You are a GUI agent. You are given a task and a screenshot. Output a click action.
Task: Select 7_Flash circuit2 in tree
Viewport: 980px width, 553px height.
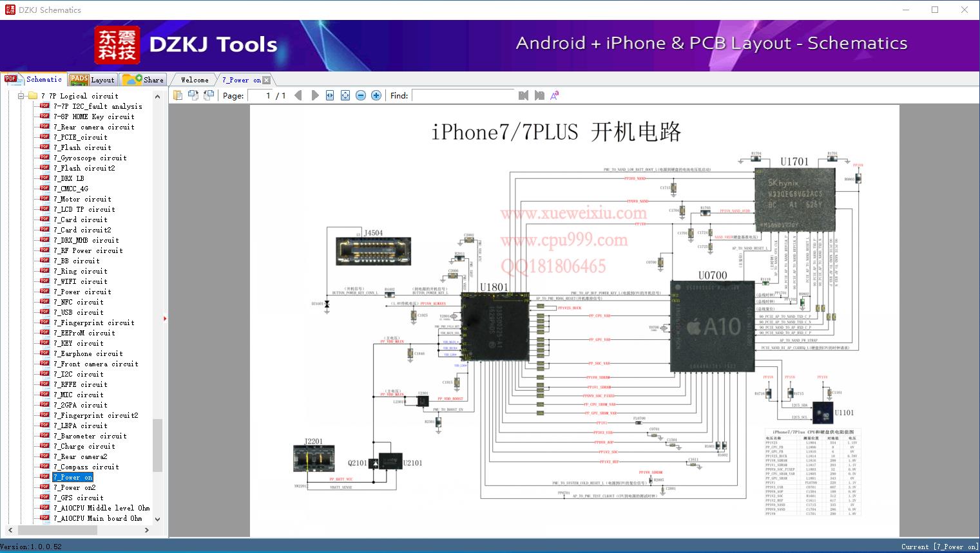[x=84, y=168]
